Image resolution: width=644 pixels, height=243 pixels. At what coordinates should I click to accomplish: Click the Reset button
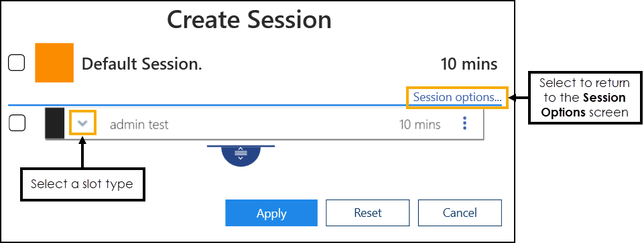368,213
